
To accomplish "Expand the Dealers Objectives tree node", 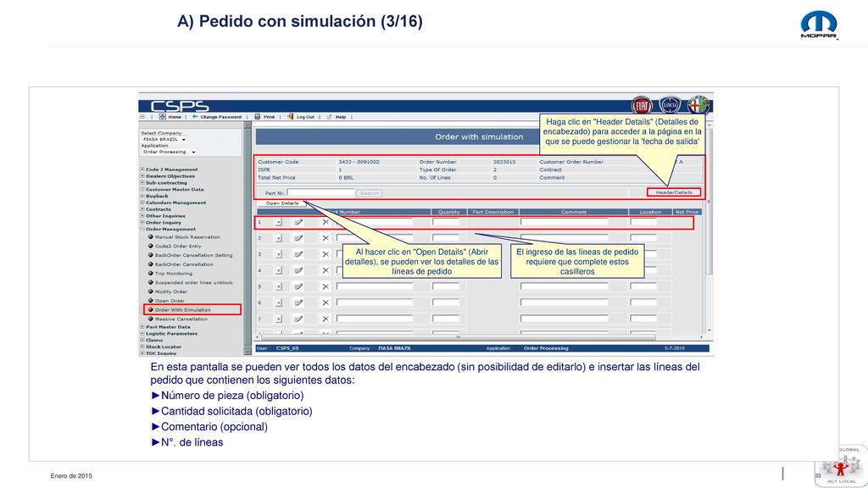I will pyautogui.click(x=142, y=176).
